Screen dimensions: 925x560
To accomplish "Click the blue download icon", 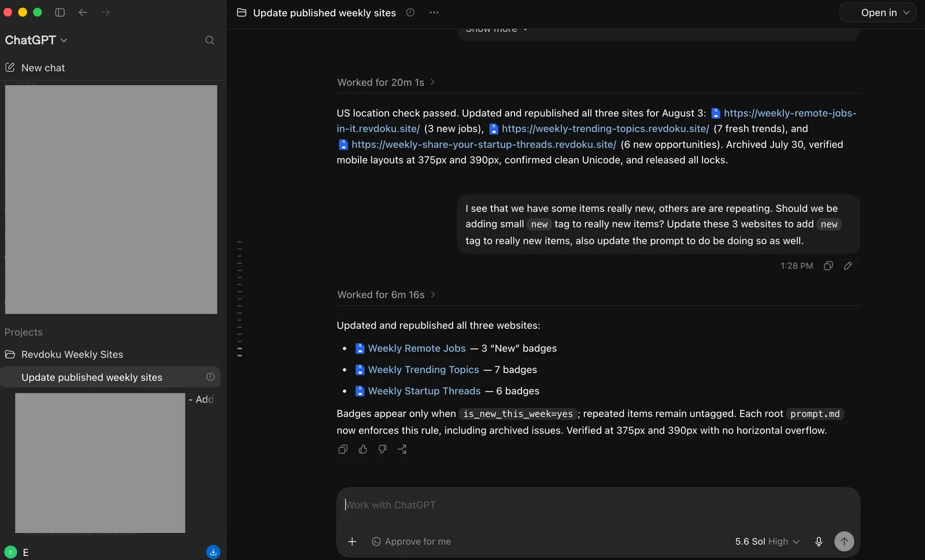I will coord(213,552).
